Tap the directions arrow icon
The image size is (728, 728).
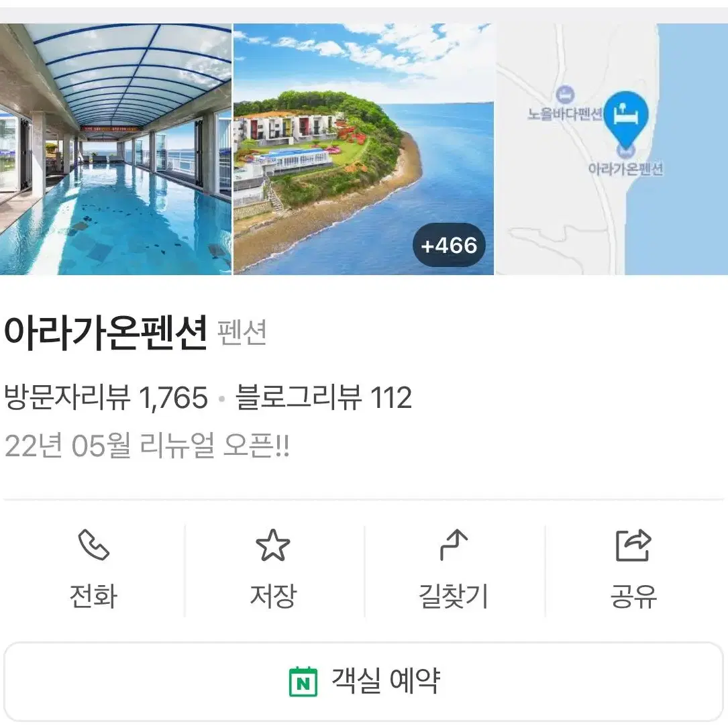453,545
